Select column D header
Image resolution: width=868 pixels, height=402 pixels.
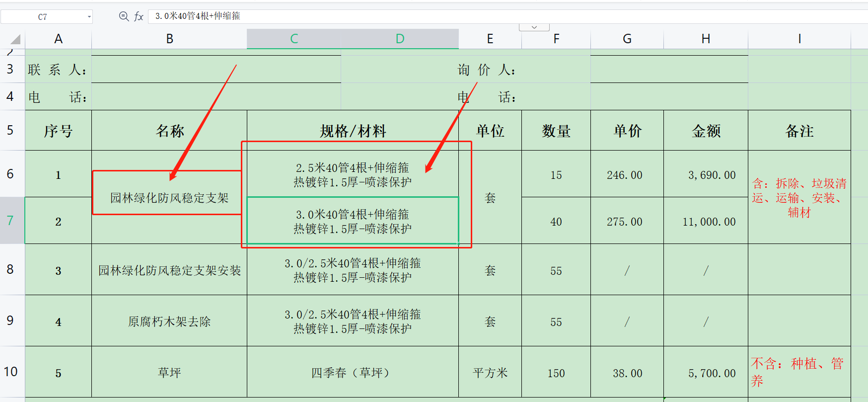400,39
